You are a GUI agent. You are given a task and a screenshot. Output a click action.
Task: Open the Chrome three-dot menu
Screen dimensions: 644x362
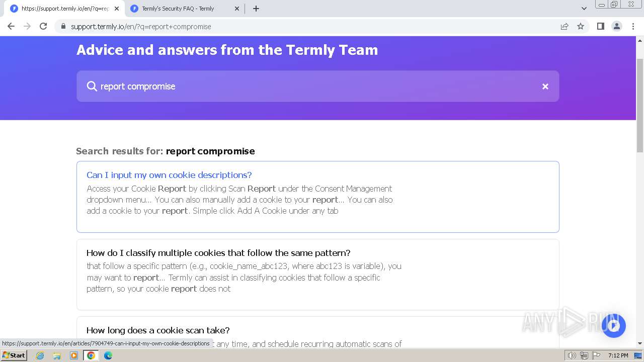coord(633,26)
